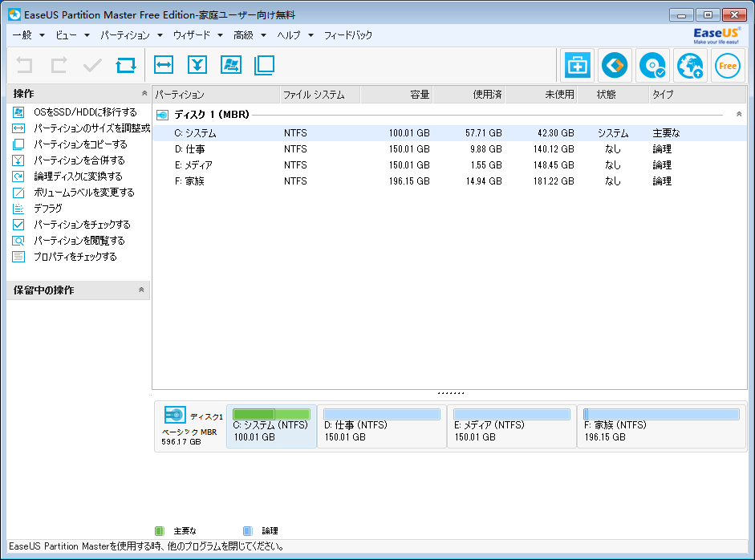
Task: Click the ボリュームラベルを変更する link
Action: [x=84, y=193]
